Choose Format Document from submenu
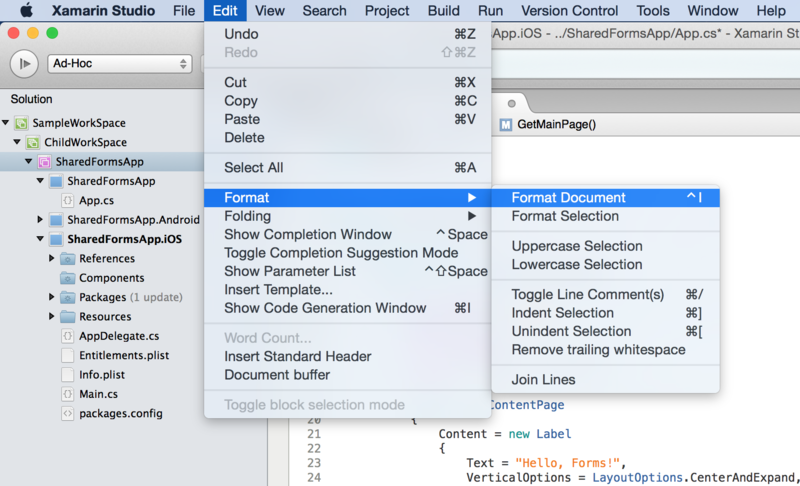The width and height of the screenshot is (800, 486). click(568, 198)
